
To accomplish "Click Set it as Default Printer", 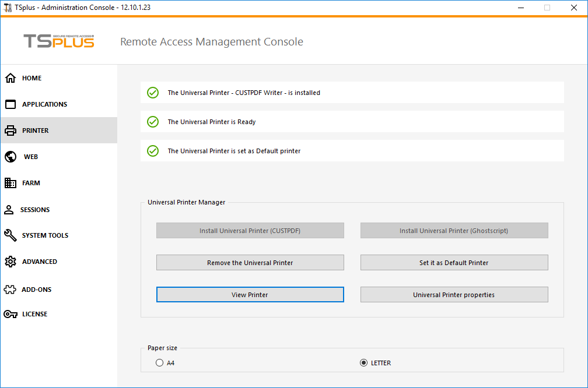I will [454, 263].
